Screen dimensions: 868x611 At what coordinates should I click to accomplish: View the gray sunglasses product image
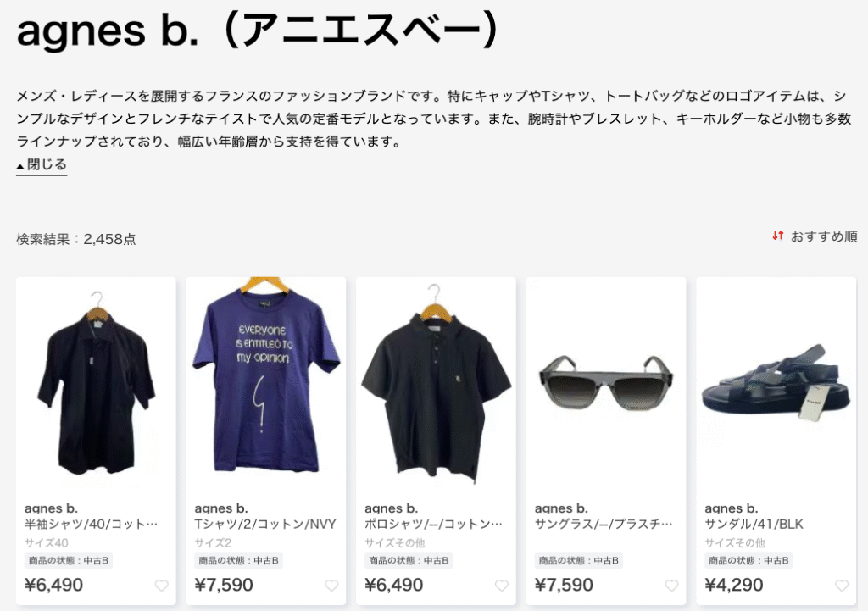point(606,385)
